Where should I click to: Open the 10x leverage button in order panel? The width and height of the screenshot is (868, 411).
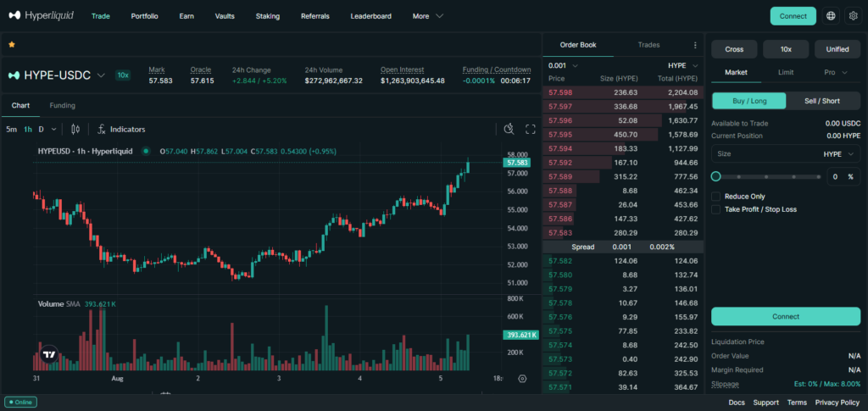pyautogui.click(x=786, y=48)
